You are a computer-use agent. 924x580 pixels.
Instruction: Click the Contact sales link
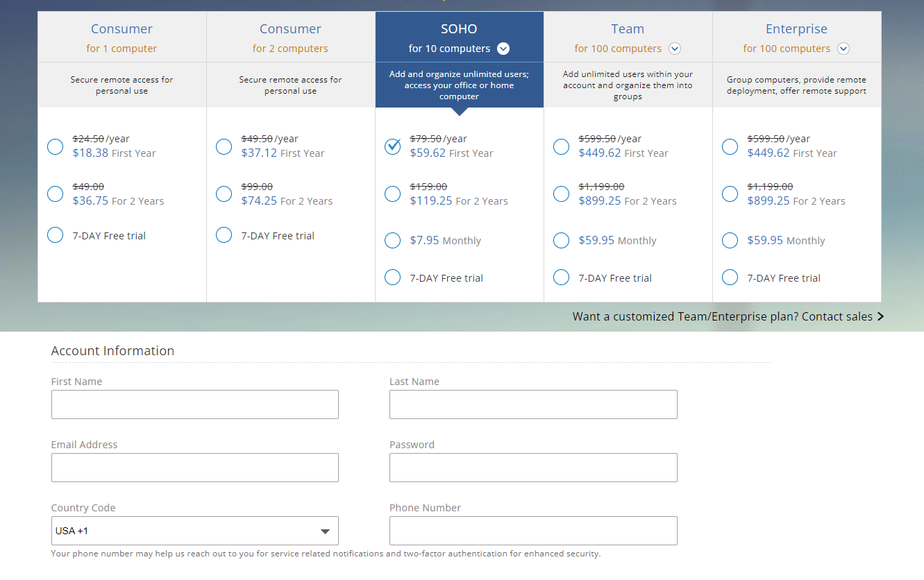click(728, 316)
